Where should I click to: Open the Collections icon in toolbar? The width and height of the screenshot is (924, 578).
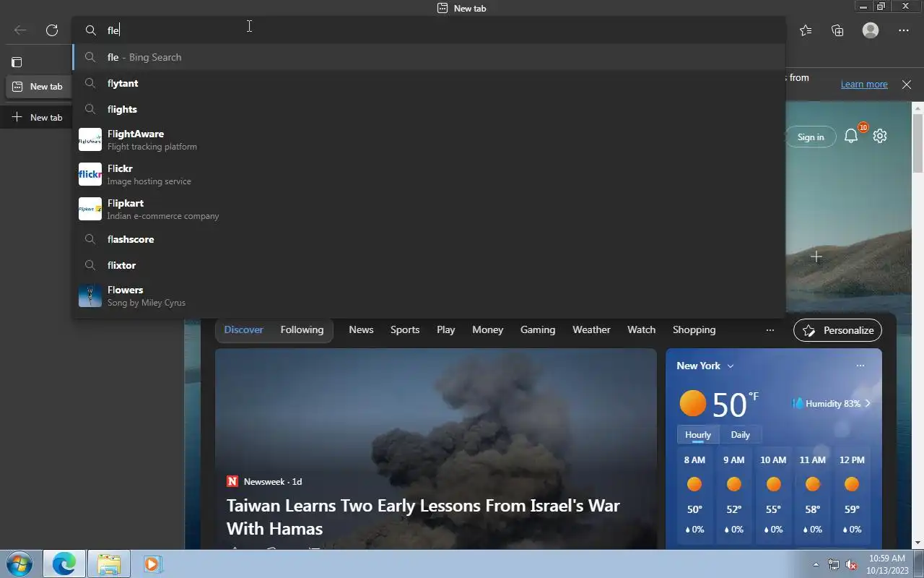click(x=837, y=30)
